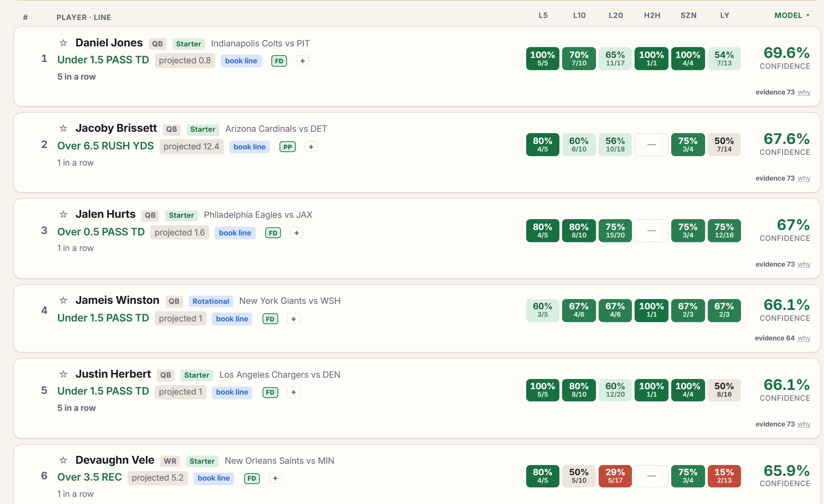Sort by the LY column header
This screenshot has height=504, width=824.
coord(724,15)
